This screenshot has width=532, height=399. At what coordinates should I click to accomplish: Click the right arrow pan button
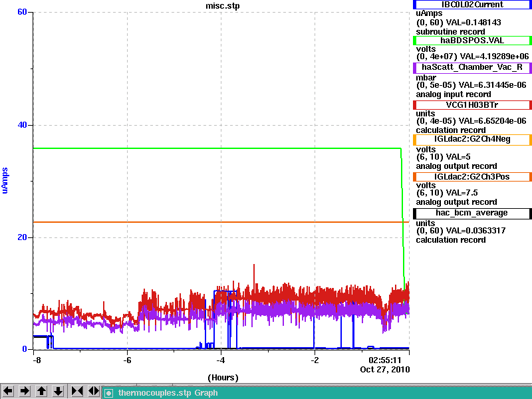point(25,391)
